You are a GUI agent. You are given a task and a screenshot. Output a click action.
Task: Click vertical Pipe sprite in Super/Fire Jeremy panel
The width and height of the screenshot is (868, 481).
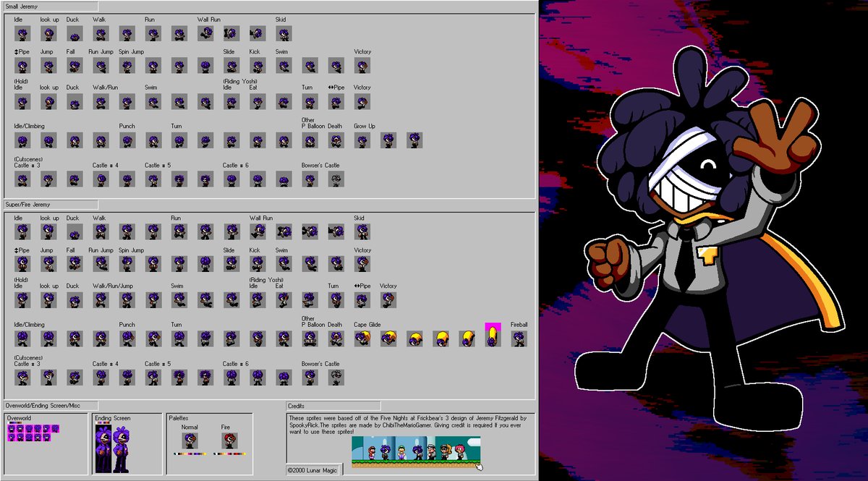click(x=22, y=264)
